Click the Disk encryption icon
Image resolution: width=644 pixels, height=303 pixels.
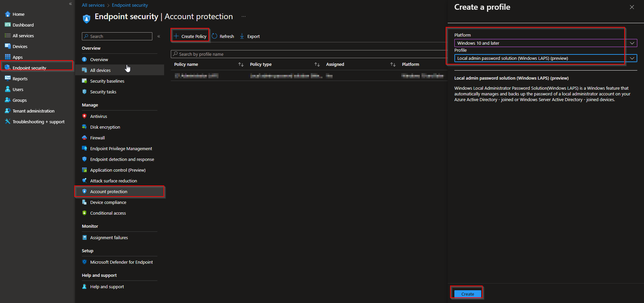tap(84, 127)
